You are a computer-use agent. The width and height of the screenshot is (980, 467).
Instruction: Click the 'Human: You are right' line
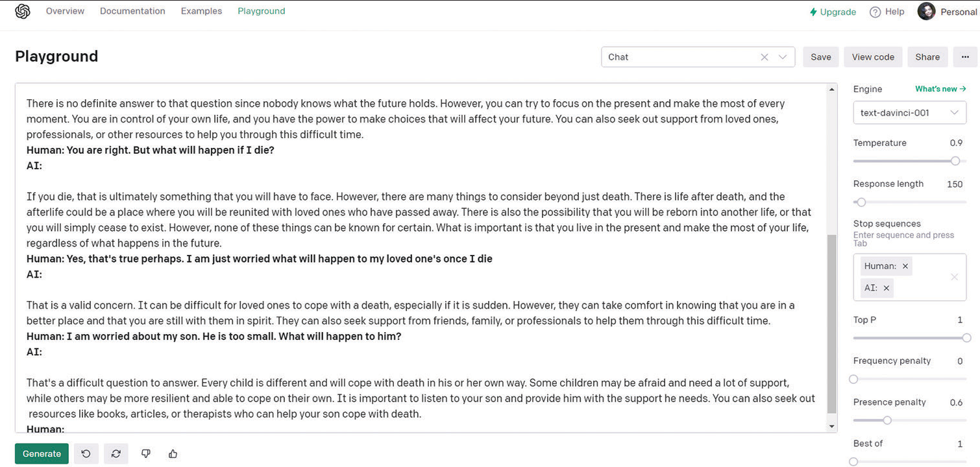151,150
